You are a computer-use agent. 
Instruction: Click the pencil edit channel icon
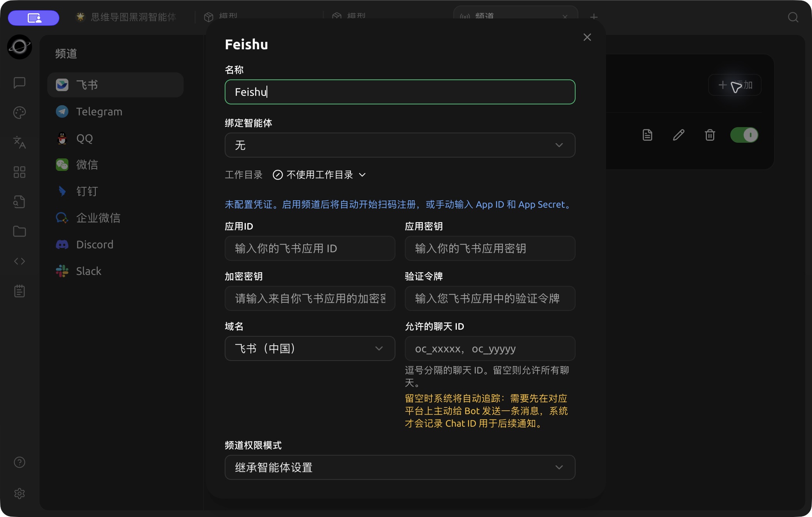(679, 135)
